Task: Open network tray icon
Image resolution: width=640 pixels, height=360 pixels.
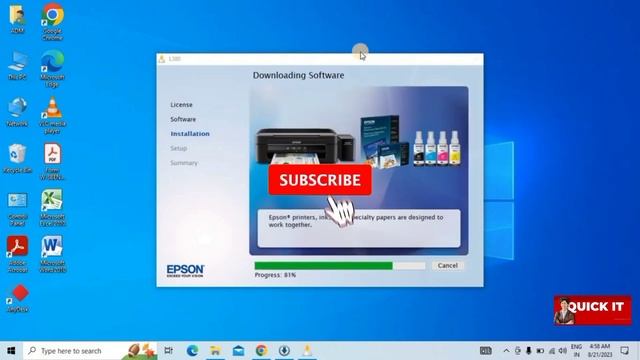Action: [552, 351]
